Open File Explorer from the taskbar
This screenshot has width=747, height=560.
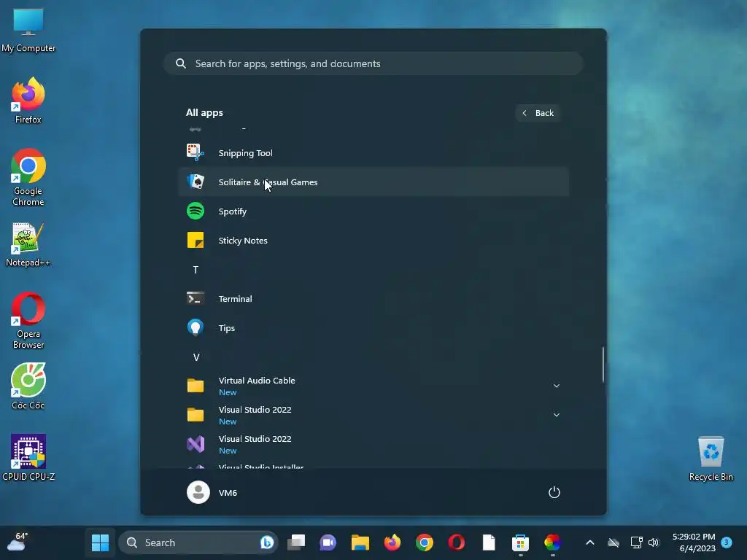(x=360, y=542)
